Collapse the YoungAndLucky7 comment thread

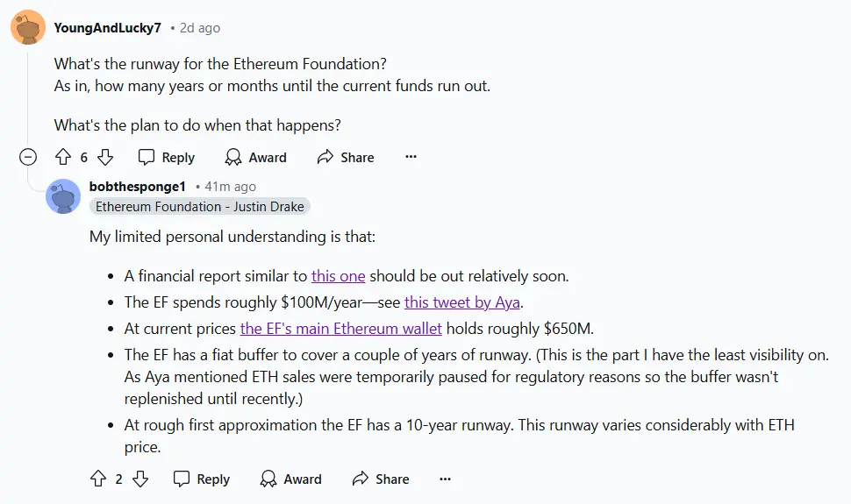point(28,158)
